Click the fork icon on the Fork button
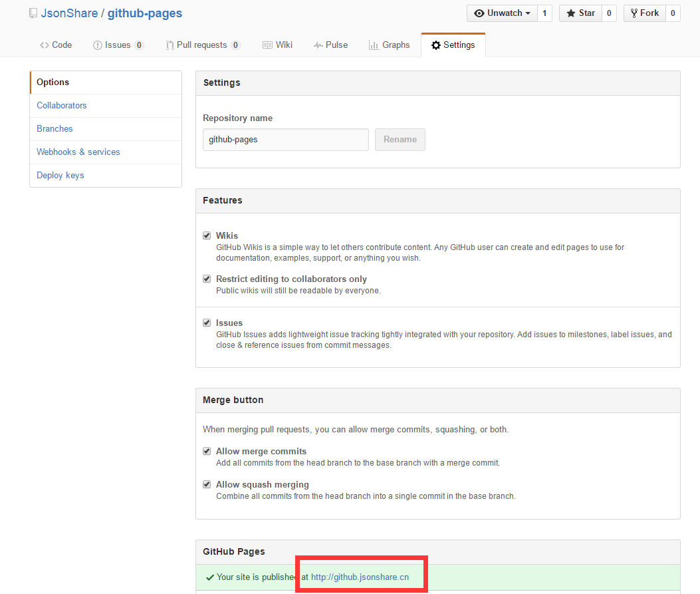The width and height of the screenshot is (700, 594). (x=634, y=13)
